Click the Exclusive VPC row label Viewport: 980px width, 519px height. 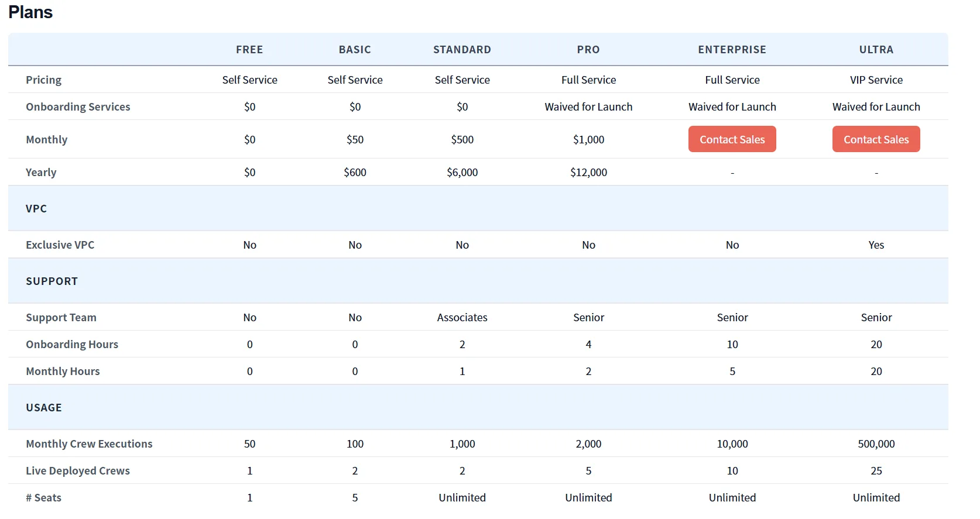60,245
